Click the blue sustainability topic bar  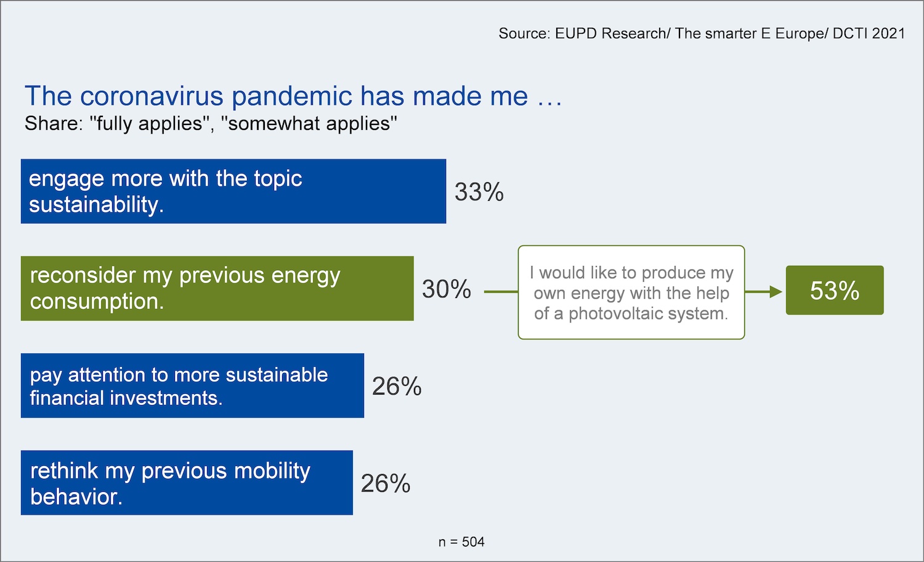pos(233,191)
